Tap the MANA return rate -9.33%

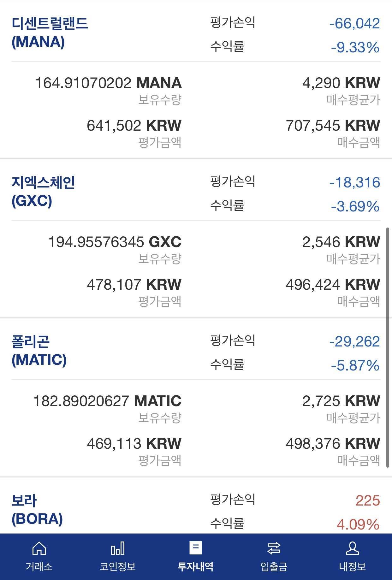pyautogui.click(x=355, y=48)
